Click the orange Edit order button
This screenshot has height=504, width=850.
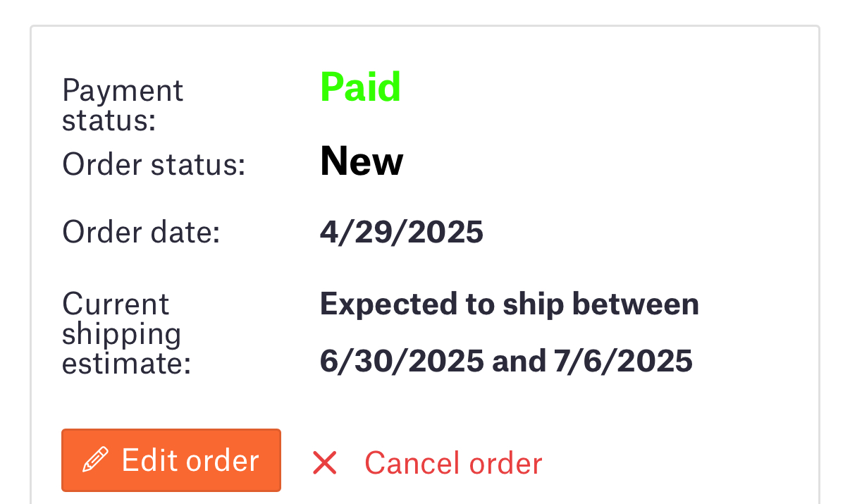pos(171,460)
